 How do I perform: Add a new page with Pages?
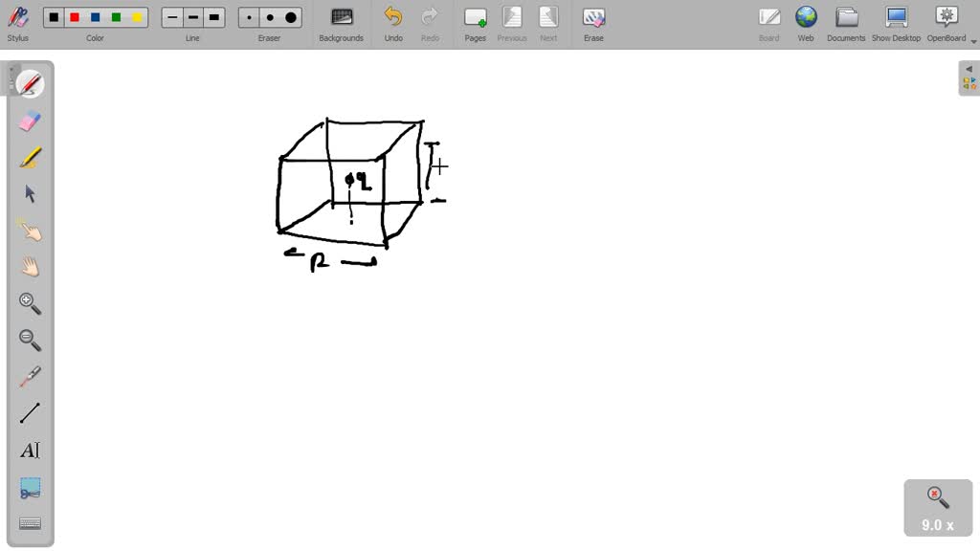coord(475,23)
